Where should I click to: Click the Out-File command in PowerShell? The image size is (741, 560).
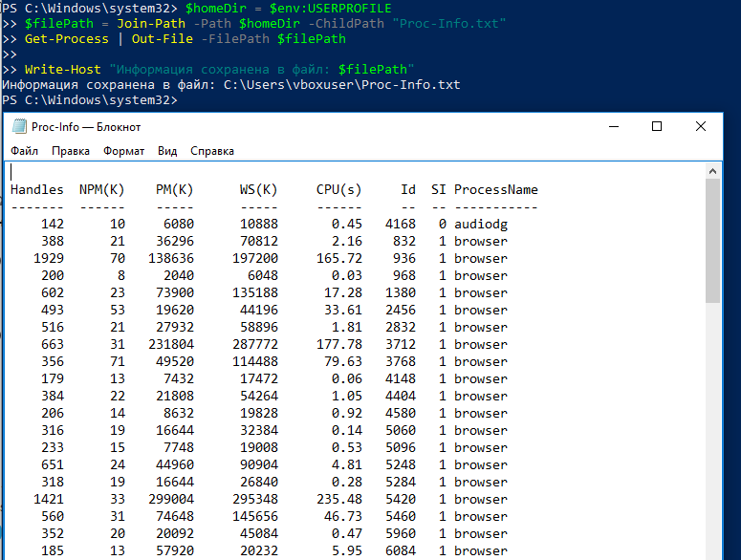tap(163, 39)
